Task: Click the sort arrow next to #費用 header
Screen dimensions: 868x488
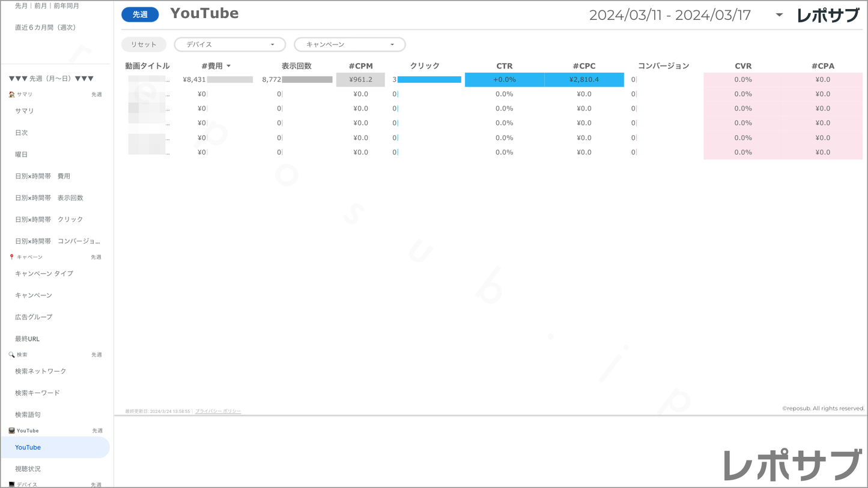Action: point(229,66)
